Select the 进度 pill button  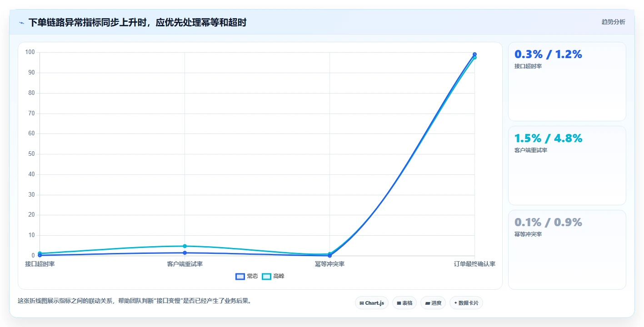click(433, 303)
